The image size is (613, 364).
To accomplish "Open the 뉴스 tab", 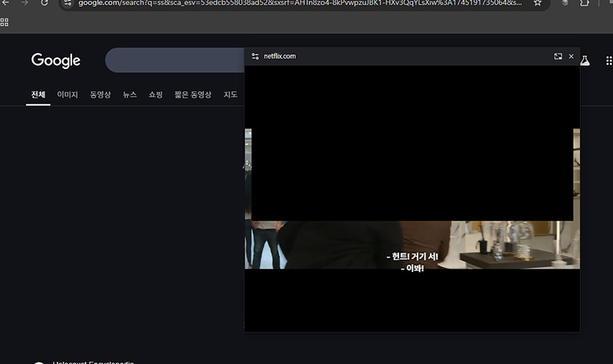I will point(129,94).
